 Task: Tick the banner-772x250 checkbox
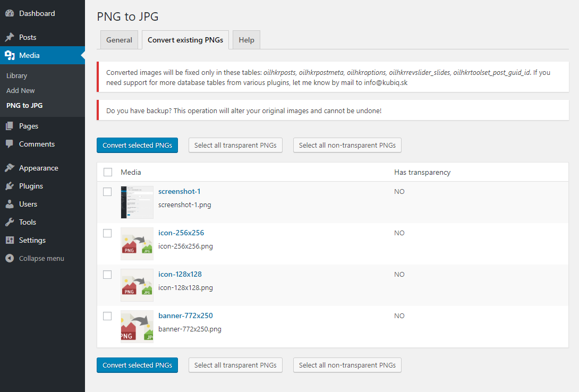click(107, 316)
